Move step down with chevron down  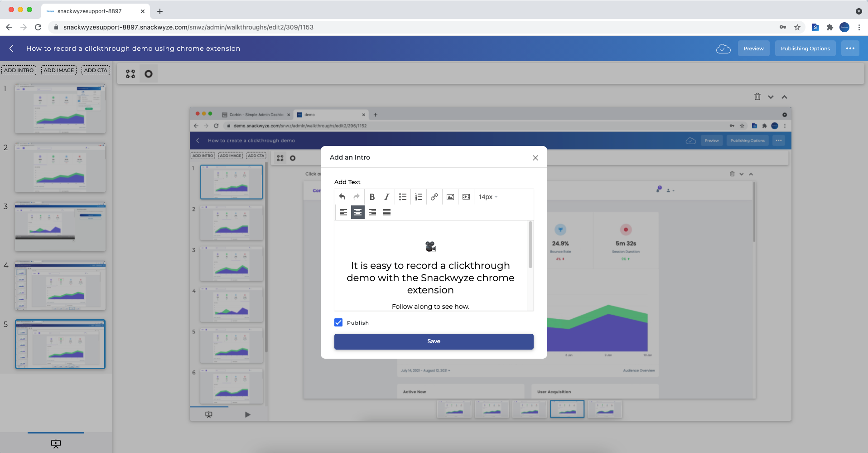pos(771,97)
